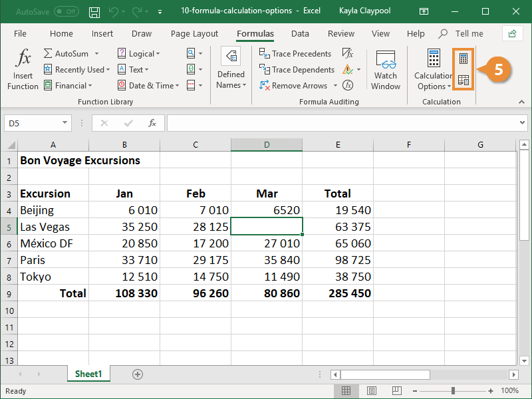Open the Watch Window

point(386,70)
